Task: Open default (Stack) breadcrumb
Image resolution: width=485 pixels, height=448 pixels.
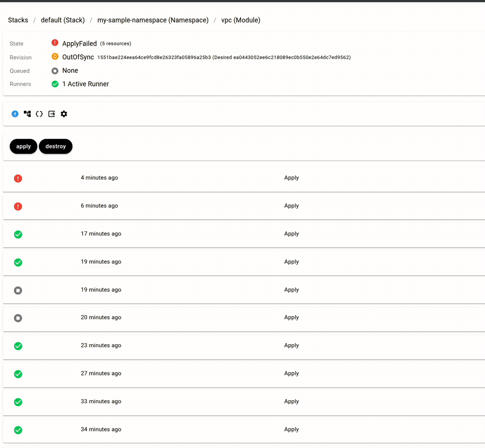Action: pos(63,20)
